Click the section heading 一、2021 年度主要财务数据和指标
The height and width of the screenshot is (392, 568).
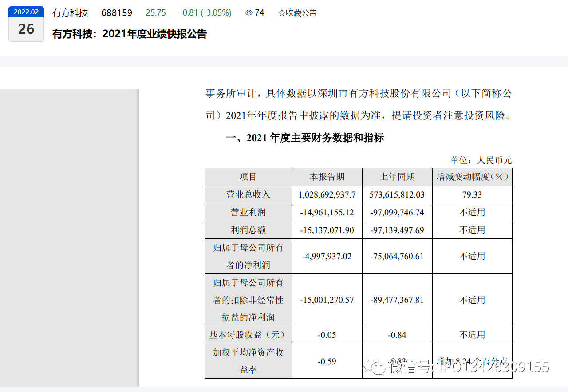click(x=305, y=138)
